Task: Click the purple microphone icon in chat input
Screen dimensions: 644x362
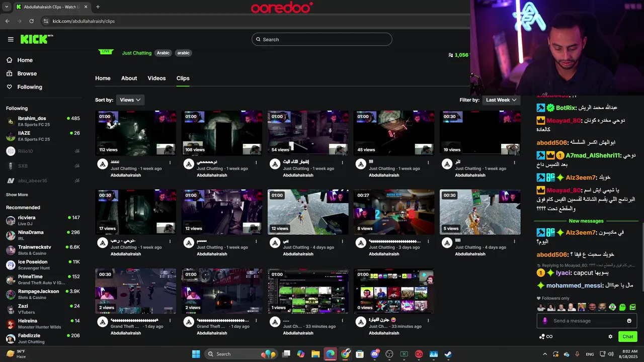Action: coord(545,321)
